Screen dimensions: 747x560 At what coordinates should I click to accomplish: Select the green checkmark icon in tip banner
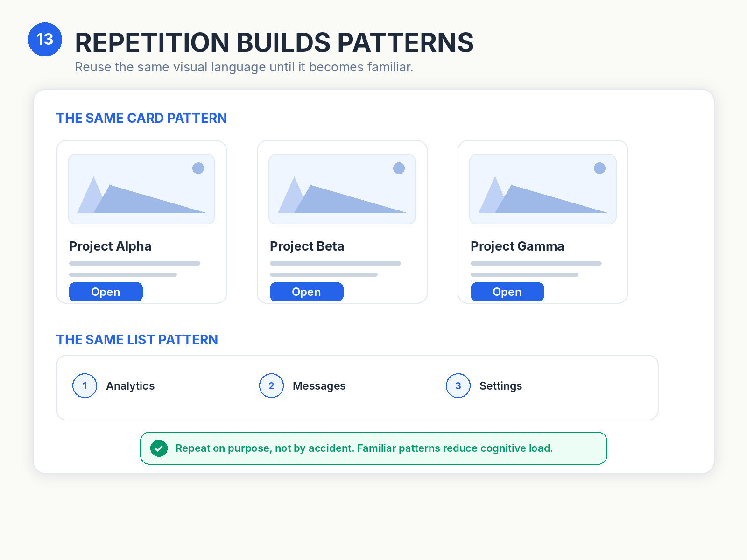159,448
